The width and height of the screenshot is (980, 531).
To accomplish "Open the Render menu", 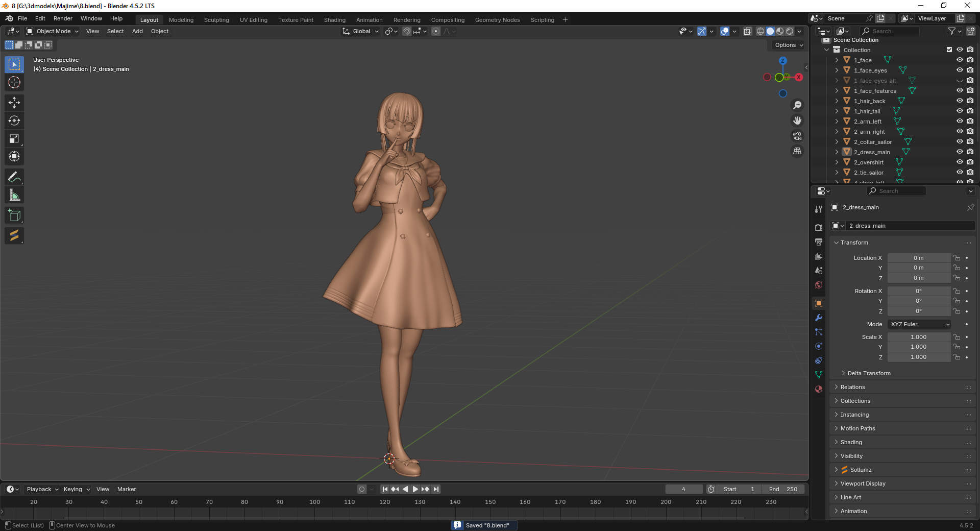I will point(63,18).
